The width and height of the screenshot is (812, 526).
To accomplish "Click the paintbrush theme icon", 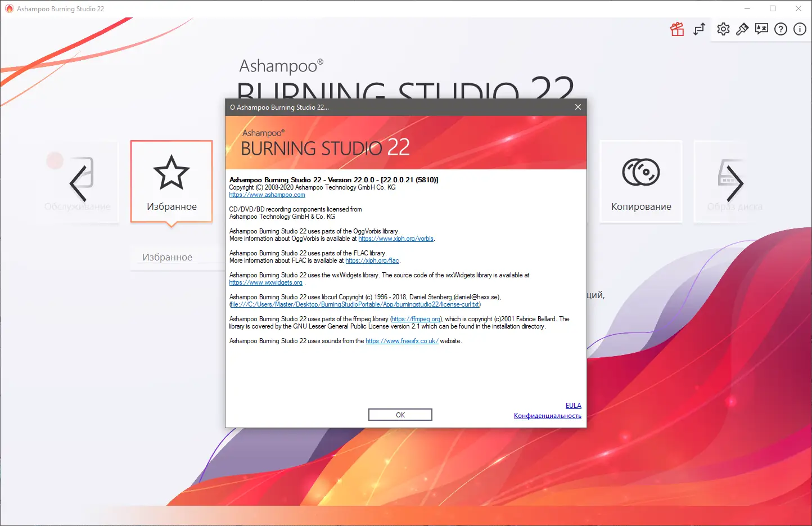I will pyautogui.click(x=742, y=29).
